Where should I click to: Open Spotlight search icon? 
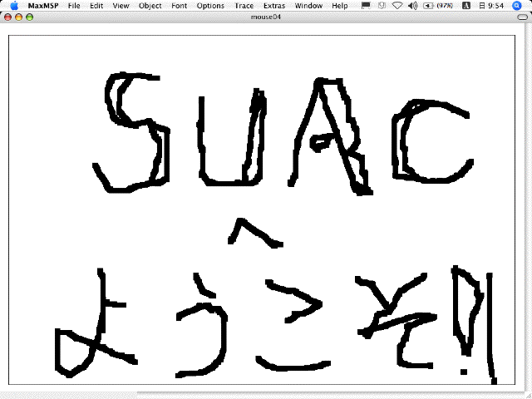coord(516,6)
